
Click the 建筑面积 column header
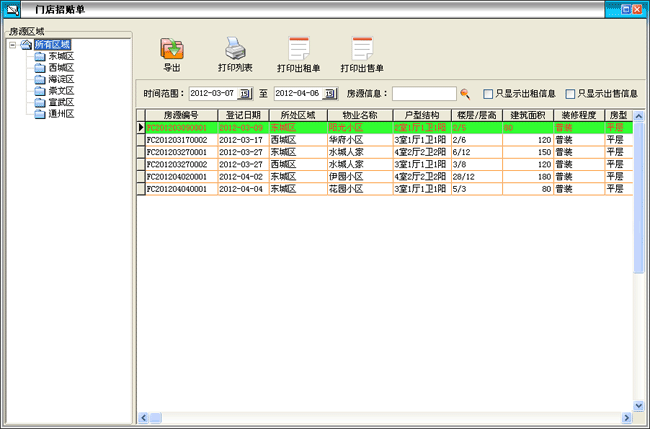526,116
